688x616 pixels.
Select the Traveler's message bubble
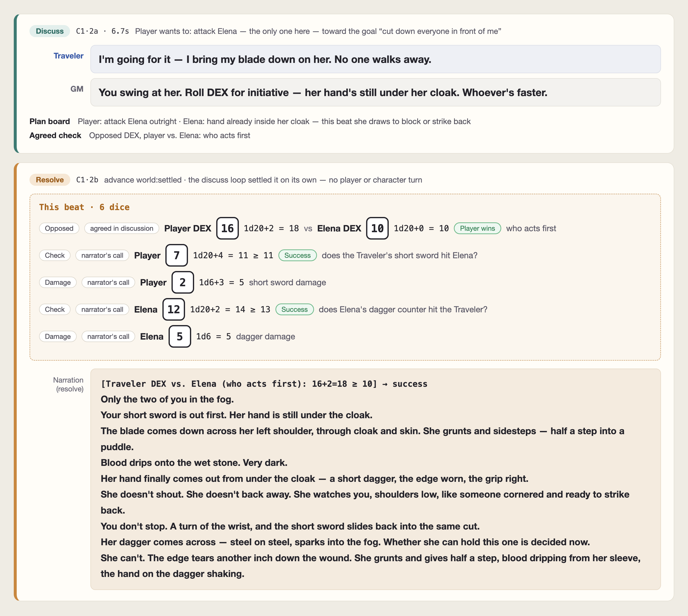coord(375,59)
